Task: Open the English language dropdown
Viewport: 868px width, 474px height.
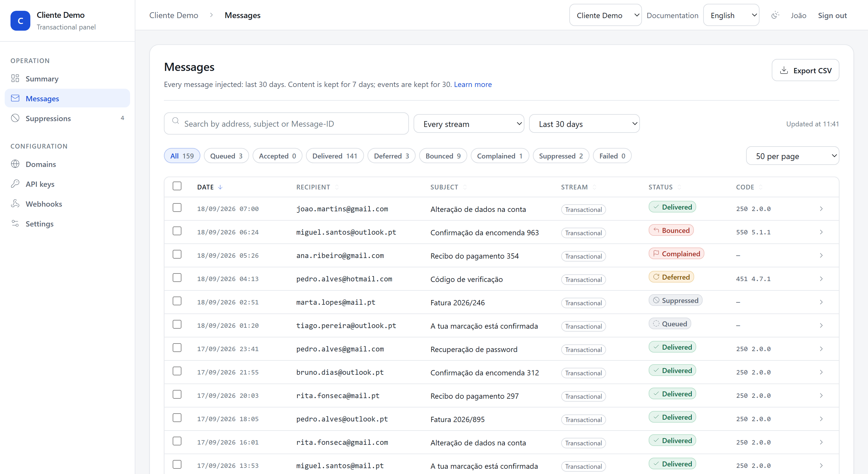Action: [x=731, y=15]
